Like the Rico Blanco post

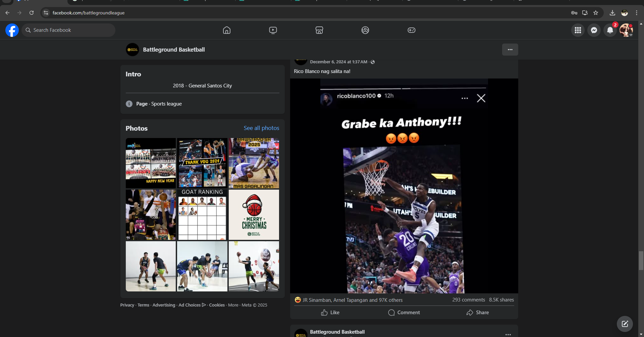[x=330, y=313]
